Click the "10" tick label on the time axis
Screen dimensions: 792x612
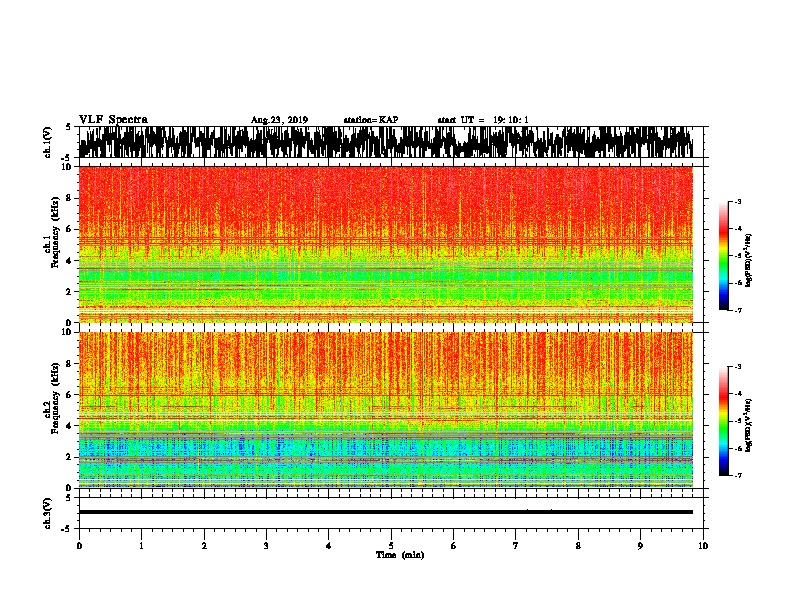tap(703, 546)
